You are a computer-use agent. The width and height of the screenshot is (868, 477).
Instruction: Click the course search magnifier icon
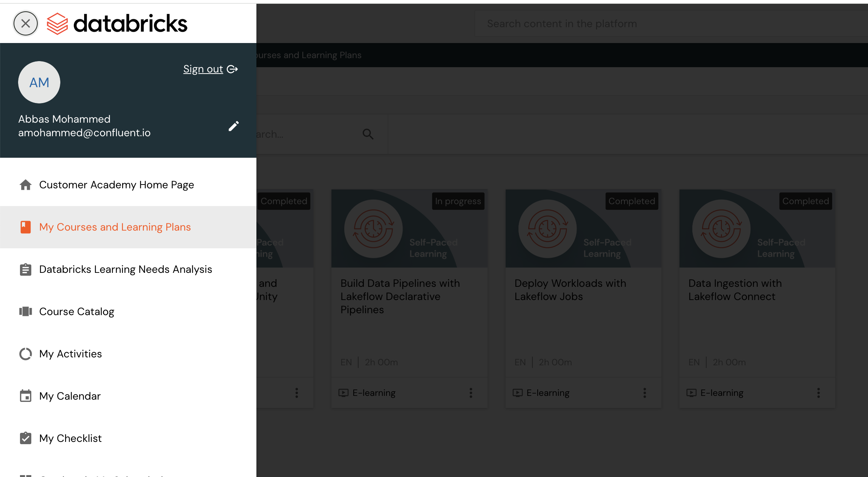click(x=368, y=134)
